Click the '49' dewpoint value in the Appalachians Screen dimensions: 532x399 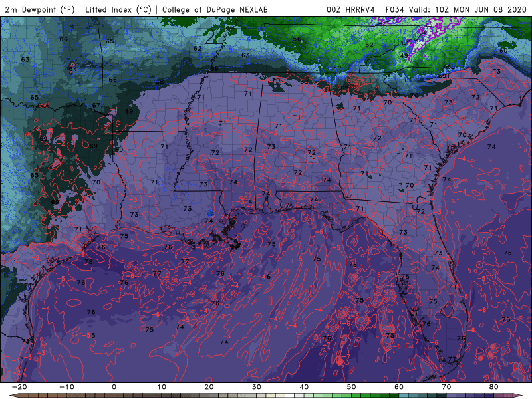pyautogui.click(x=404, y=56)
